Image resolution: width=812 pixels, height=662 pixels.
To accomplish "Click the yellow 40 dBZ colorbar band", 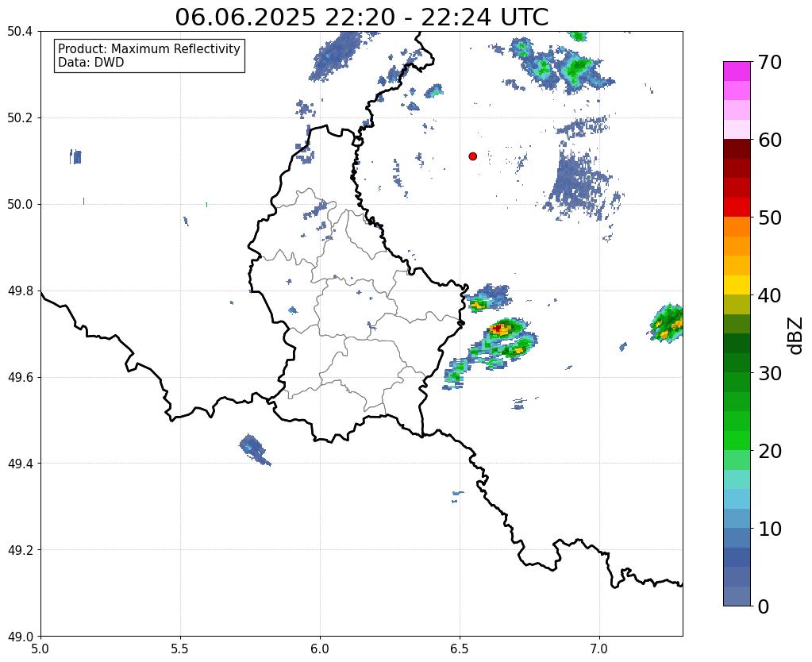I will tap(737, 285).
